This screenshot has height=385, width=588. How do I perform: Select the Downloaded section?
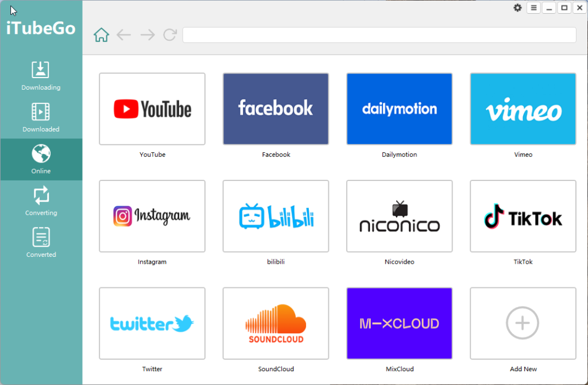click(41, 118)
